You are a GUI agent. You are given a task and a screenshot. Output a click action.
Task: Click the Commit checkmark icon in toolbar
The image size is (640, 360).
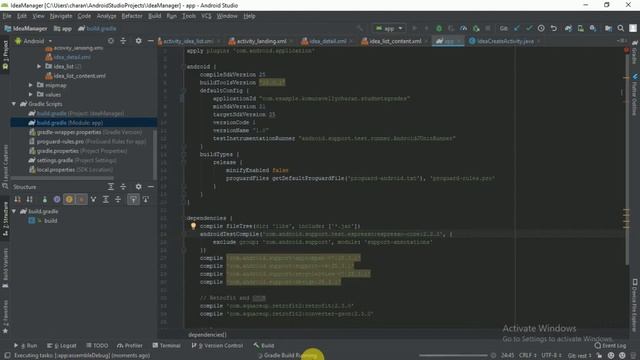tap(529, 28)
